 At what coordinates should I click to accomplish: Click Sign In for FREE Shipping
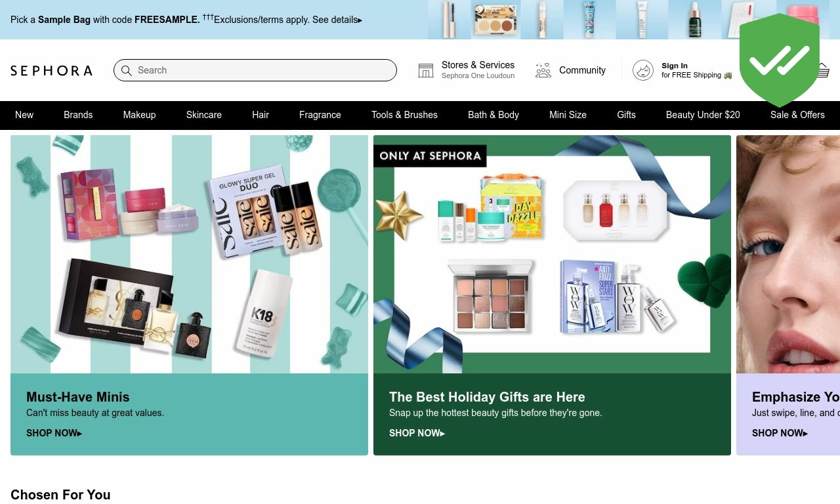[696, 70]
